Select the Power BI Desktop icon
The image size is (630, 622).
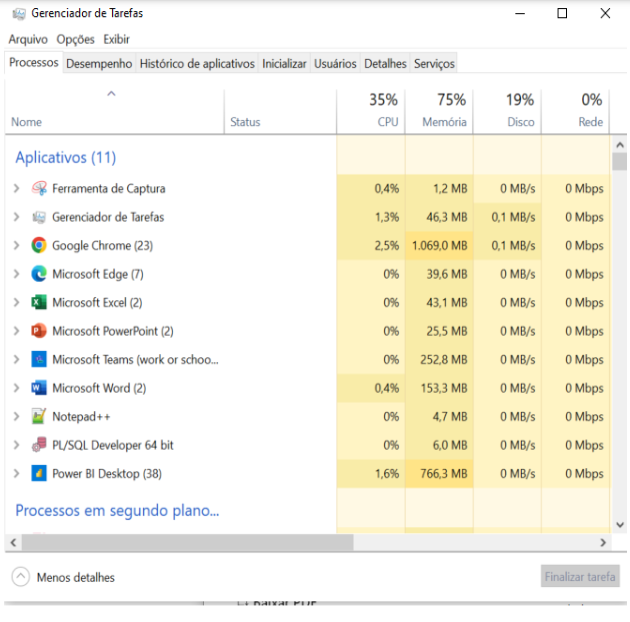tap(39, 473)
